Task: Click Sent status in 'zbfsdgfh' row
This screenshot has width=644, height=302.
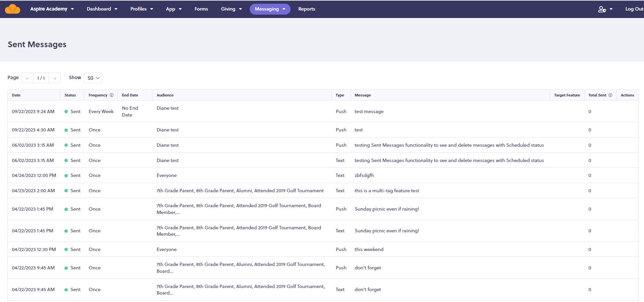Action: [x=72, y=175]
